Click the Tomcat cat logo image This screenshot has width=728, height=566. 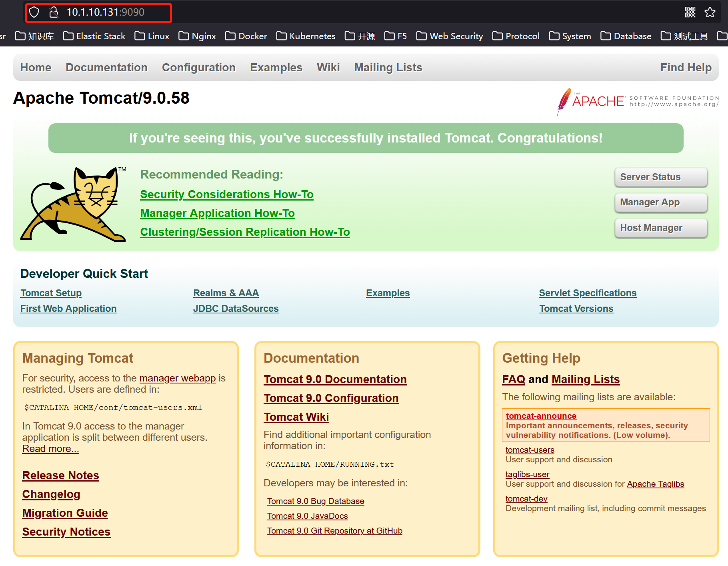[x=74, y=204]
